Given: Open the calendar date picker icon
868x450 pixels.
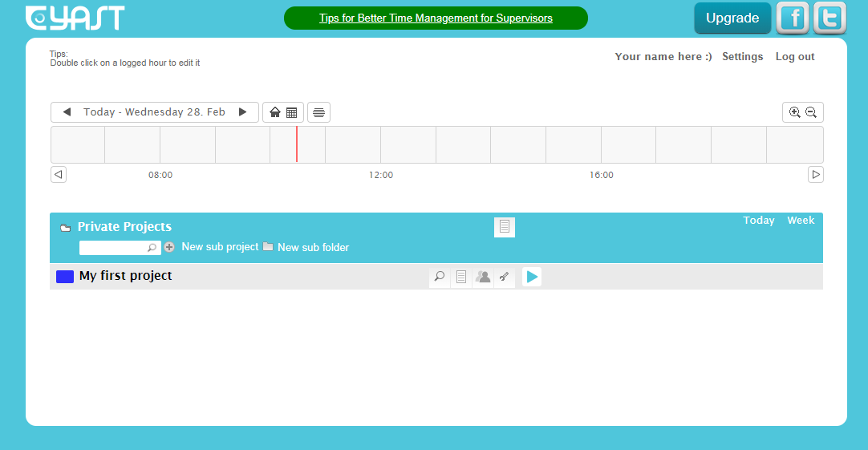Looking at the screenshot, I should 292,112.
